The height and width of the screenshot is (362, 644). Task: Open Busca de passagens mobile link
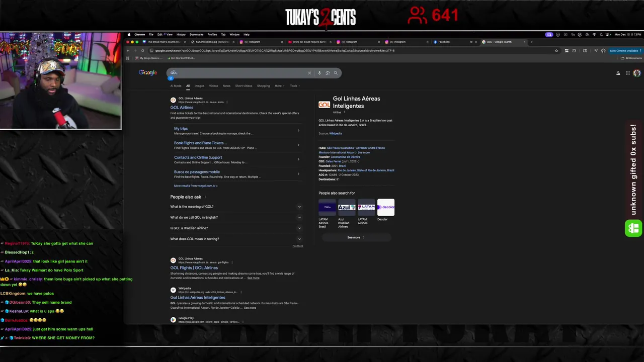click(197, 172)
